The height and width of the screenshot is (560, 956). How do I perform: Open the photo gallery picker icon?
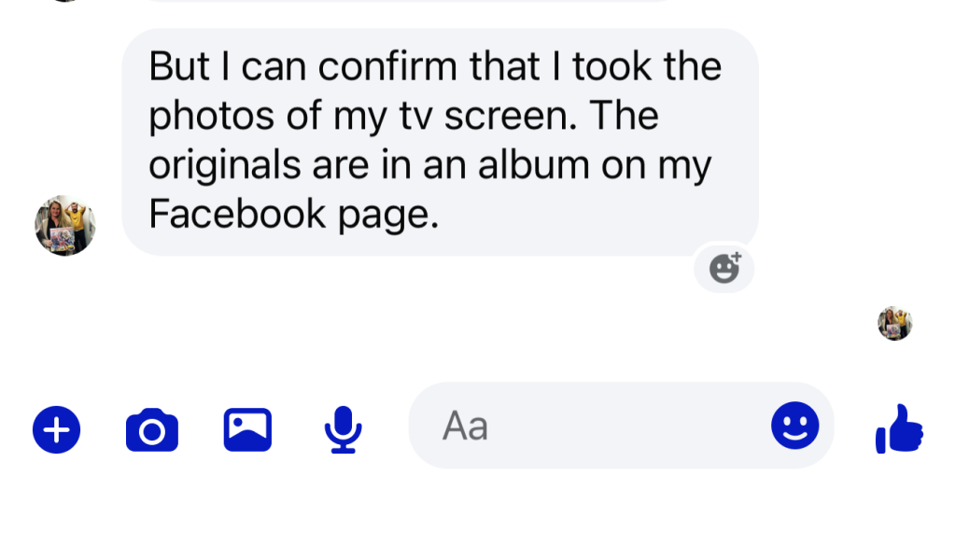[x=247, y=429]
